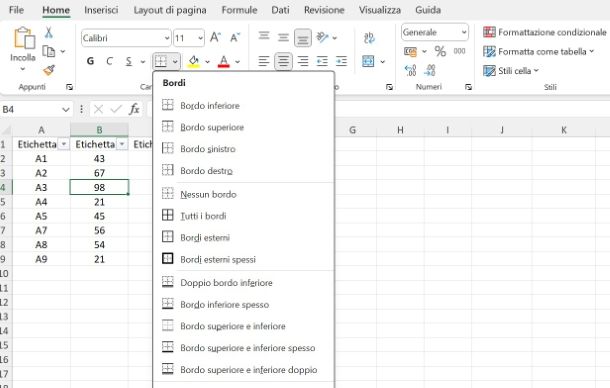
Task: Switch to Dati tab
Action: point(280,10)
